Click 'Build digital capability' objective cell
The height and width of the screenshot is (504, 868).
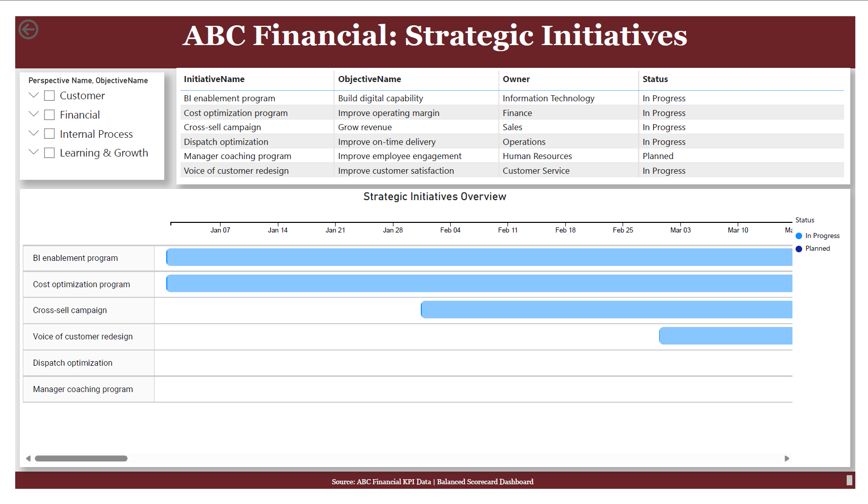tap(381, 98)
